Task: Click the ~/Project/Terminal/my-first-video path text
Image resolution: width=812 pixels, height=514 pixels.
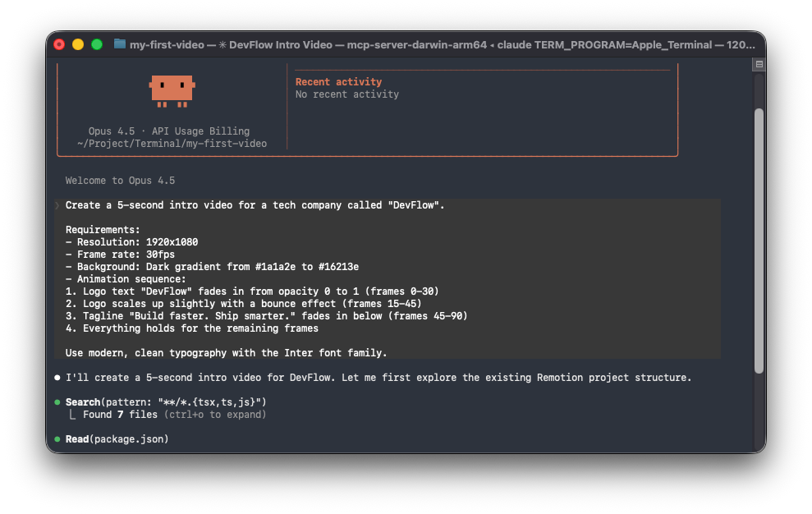Action: [172, 143]
